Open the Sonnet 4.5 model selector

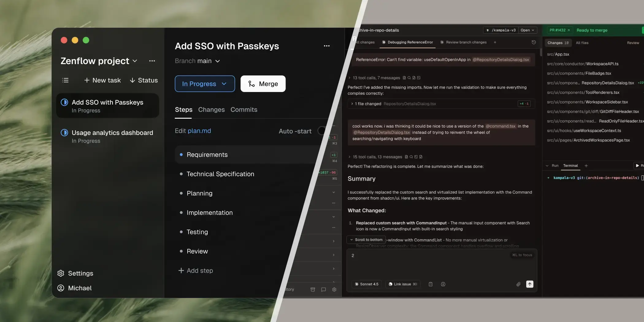coord(367,284)
